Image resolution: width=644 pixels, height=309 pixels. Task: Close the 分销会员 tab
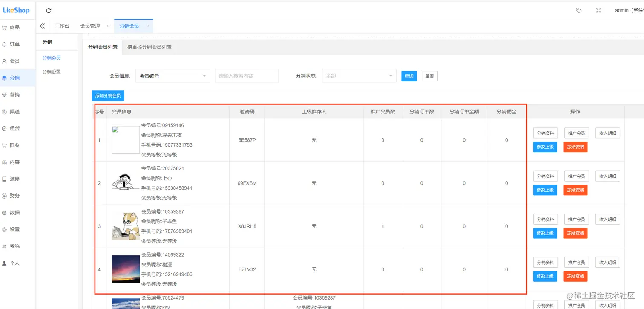point(147,26)
